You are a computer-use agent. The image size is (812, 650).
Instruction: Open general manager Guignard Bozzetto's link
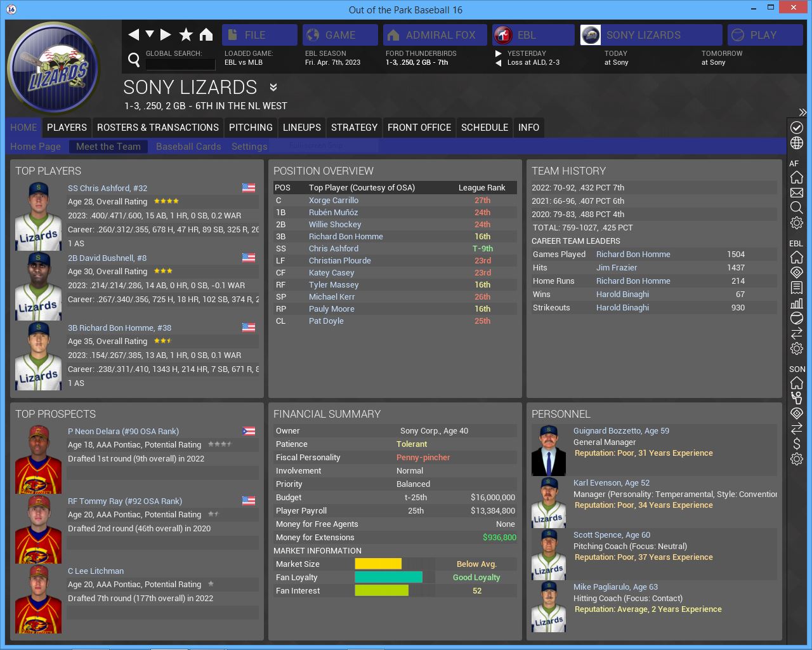point(621,430)
